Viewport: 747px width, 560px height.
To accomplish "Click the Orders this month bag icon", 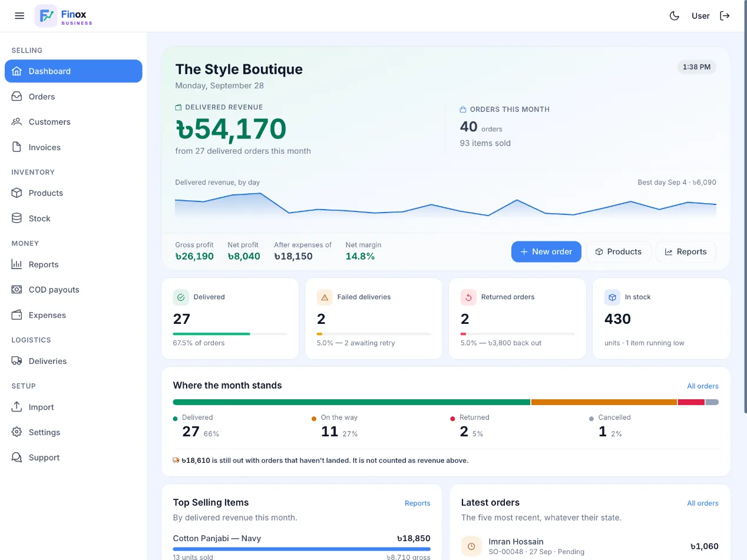I will pos(463,110).
